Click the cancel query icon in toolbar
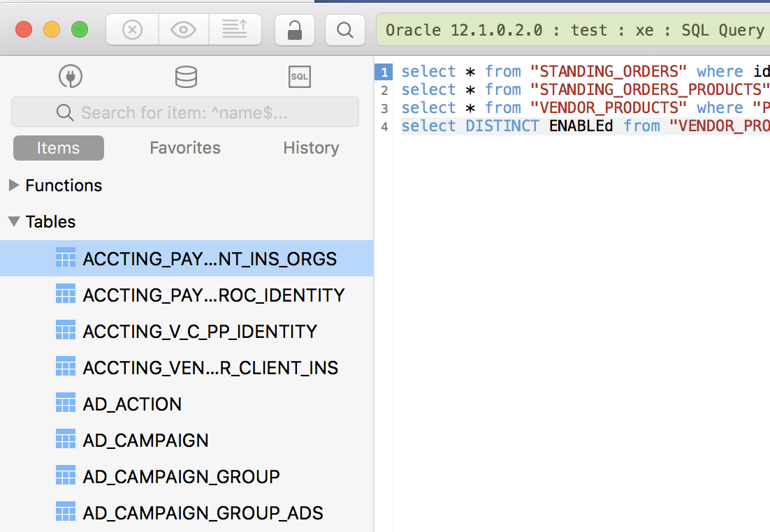The height and width of the screenshot is (532, 770). [131, 29]
